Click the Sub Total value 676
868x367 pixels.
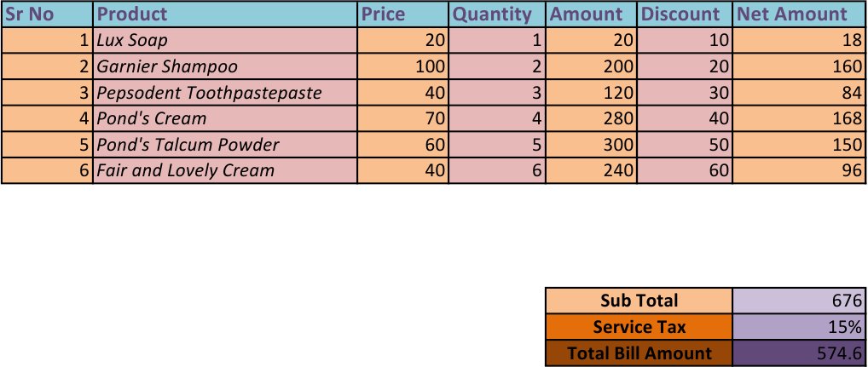800,301
